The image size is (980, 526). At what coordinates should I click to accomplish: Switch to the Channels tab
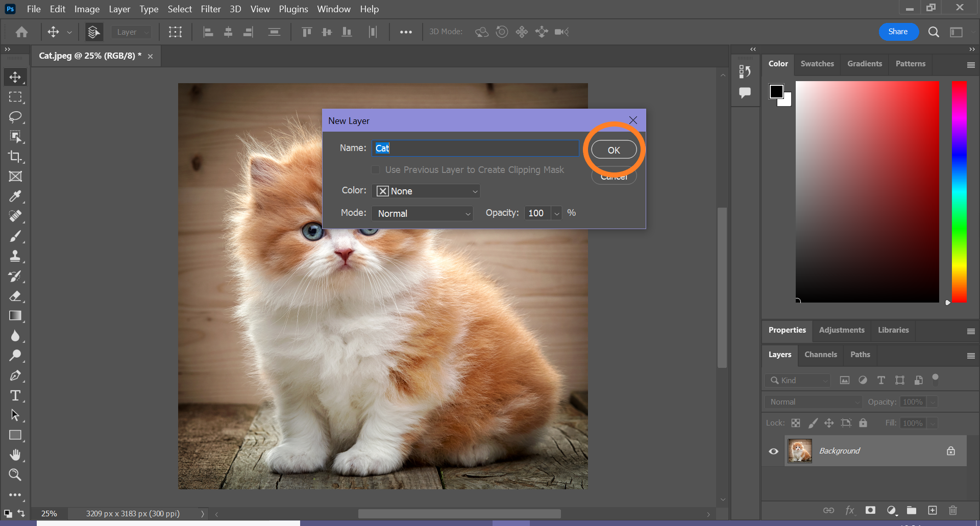click(x=820, y=355)
